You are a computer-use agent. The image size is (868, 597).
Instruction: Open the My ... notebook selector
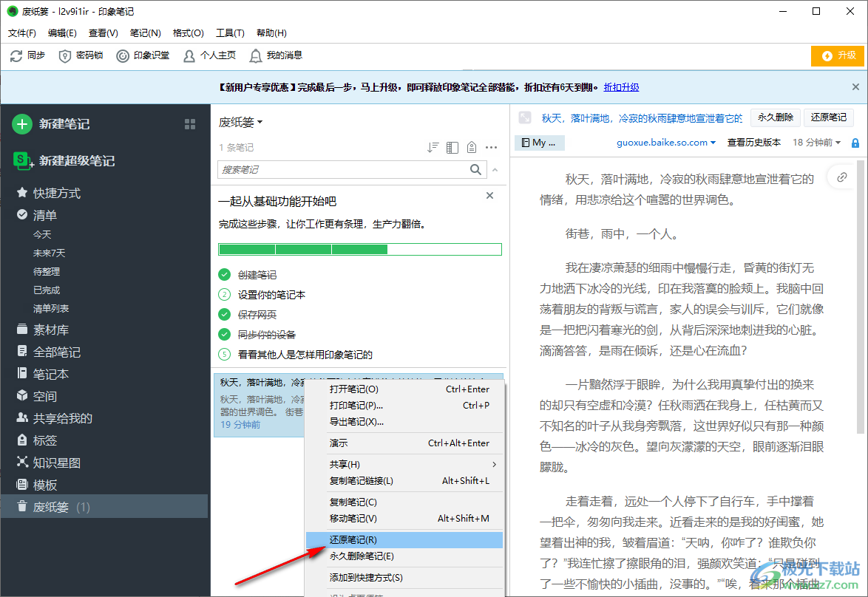point(539,143)
